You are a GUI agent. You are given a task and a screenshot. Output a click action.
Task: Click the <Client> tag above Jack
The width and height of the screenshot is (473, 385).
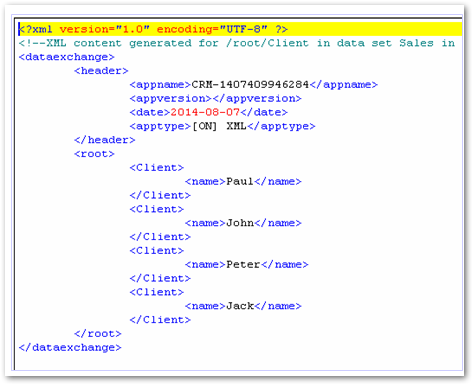coord(157,292)
